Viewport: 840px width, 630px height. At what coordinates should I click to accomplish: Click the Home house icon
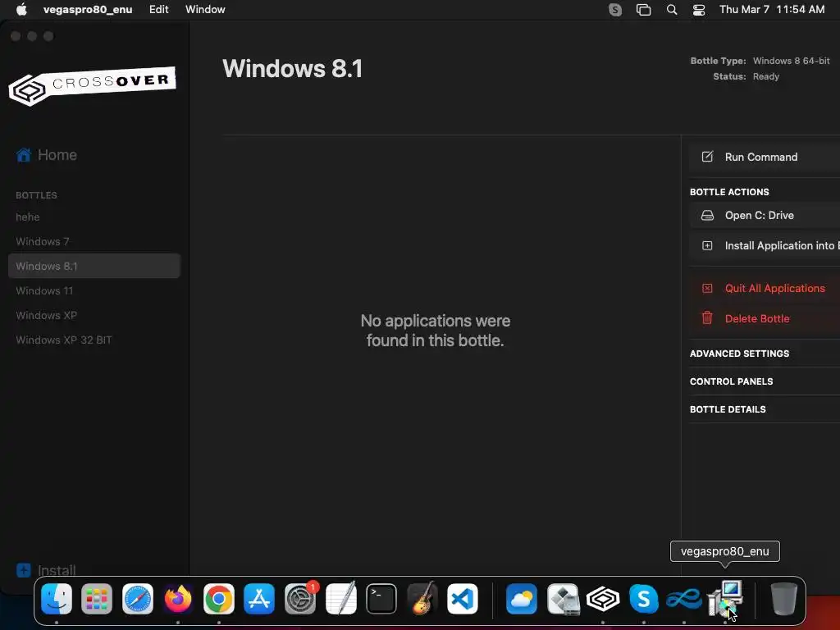tap(24, 155)
